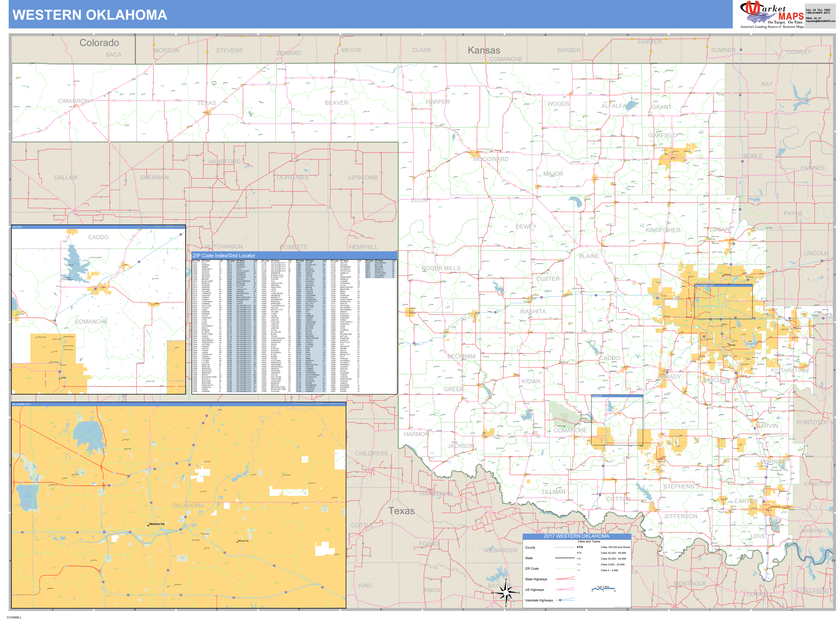840x620 pixels.
Task: Click the Colorado state label
Action: click(99, 43)
